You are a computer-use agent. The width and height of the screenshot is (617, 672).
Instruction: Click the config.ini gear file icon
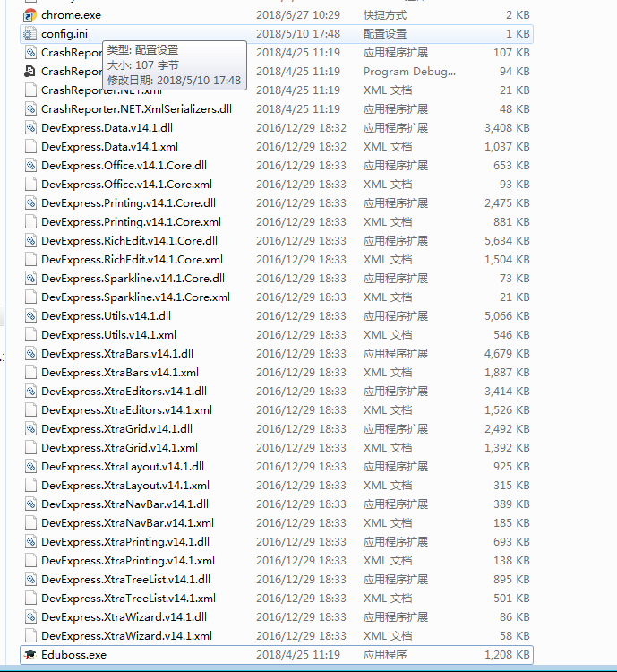(x=30, y=34)
